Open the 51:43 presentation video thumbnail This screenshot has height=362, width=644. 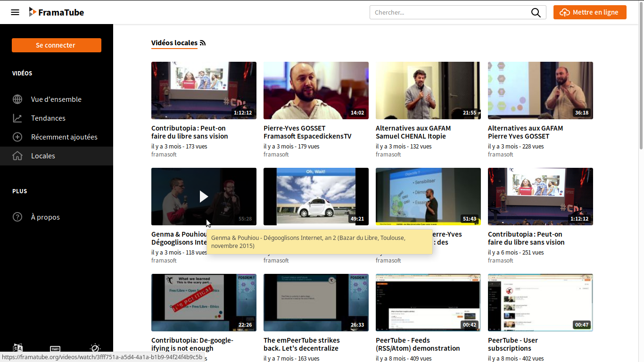428,197
